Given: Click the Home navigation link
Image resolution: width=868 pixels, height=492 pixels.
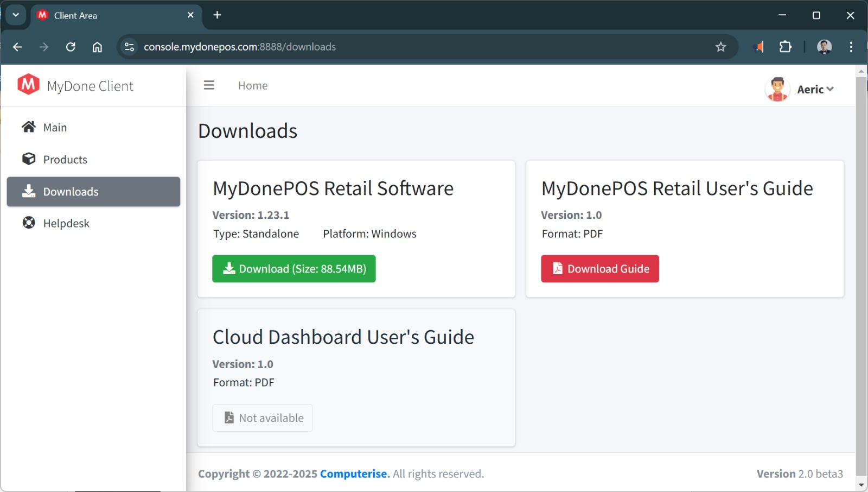Looking at the screenshot, I should click(253, 85).
